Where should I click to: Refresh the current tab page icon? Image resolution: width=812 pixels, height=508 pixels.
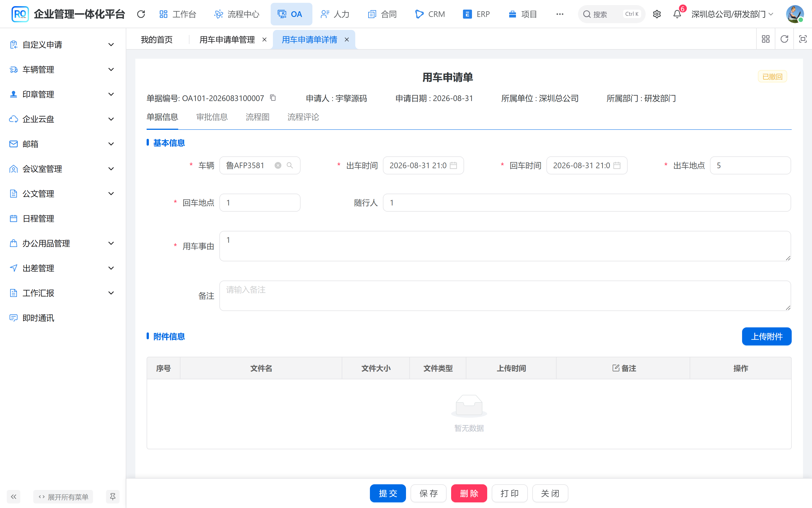[784, 39]
